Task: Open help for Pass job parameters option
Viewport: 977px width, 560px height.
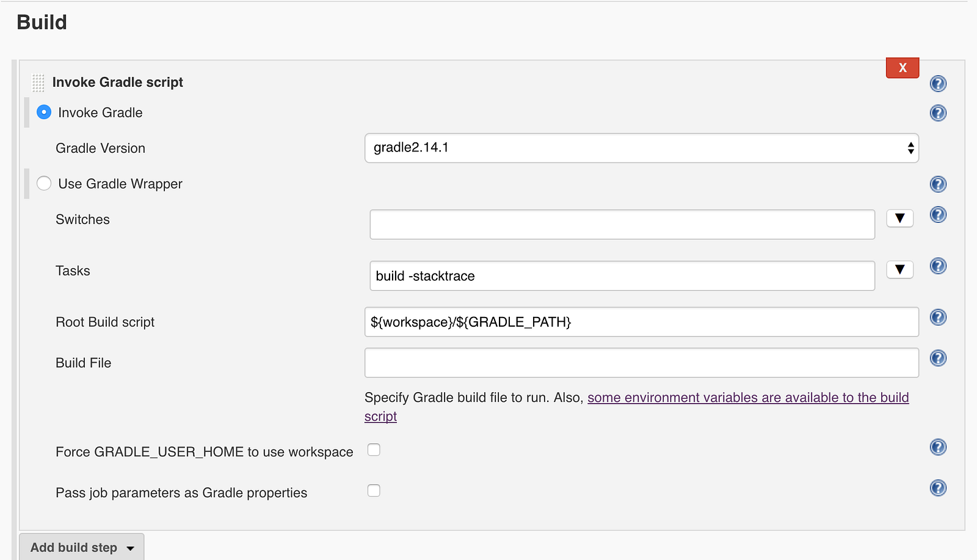Action: (938, 488)
